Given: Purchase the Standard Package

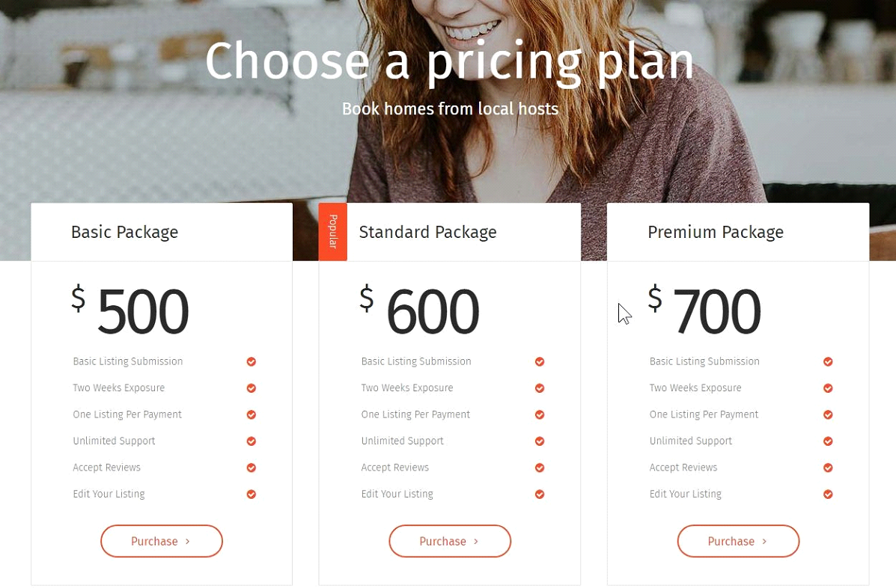Looking at the screenshot, I should 450,542.
